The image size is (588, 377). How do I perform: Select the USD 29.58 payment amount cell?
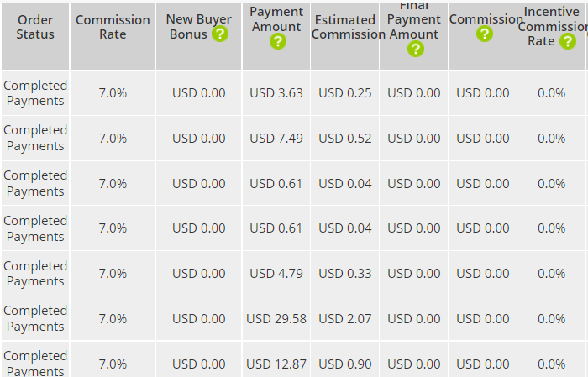276,319
